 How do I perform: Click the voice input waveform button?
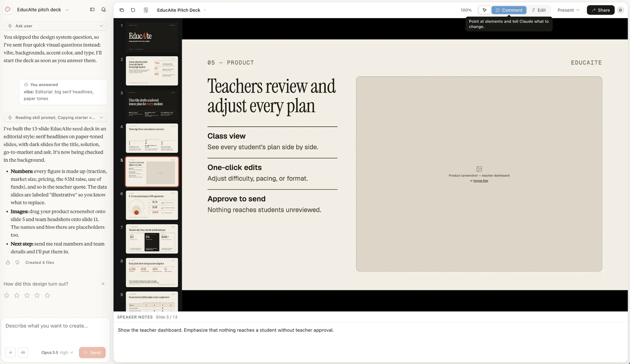point(23,353)
